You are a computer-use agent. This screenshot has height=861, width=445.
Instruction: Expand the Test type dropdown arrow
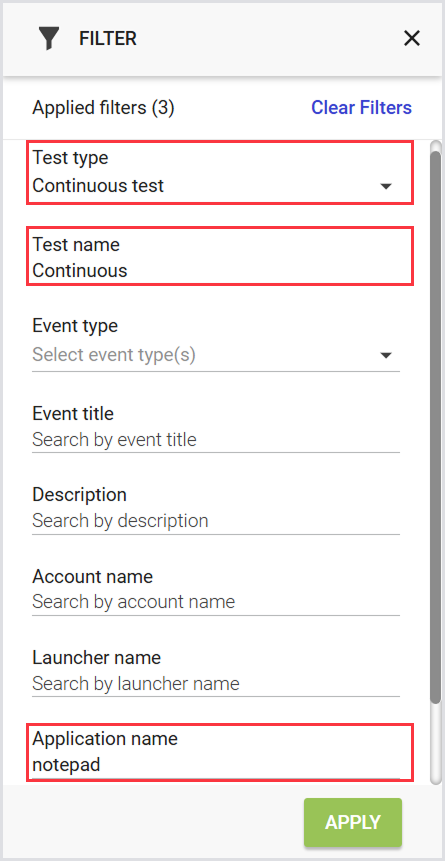(x=386, y=187)
